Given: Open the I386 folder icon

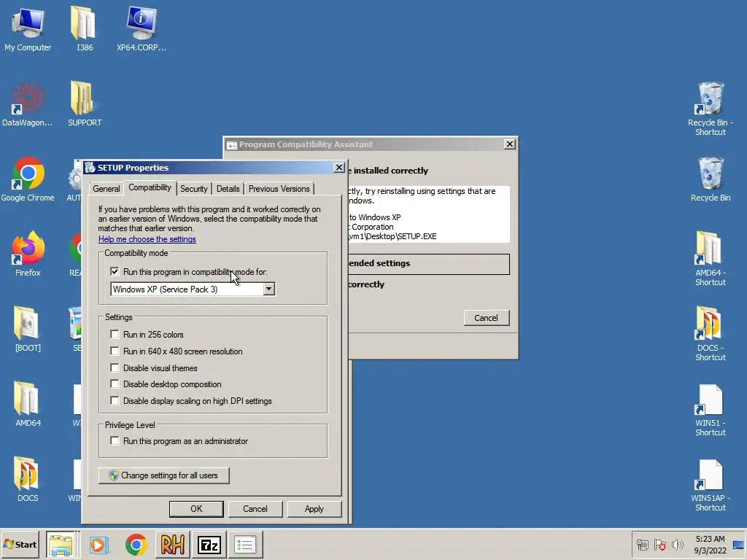Looking at the screenshot, I should 85,28.
